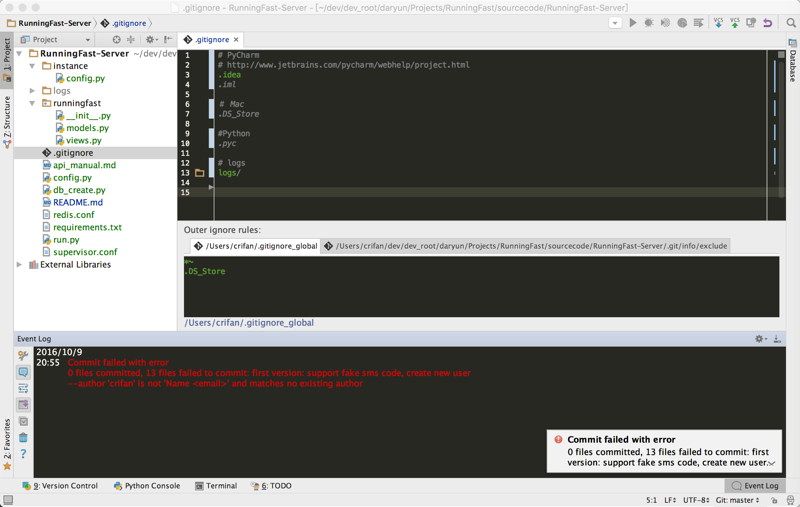Click the lock read-only toggle icon
Screen dimensions: 800x507
tap(774, 500)
